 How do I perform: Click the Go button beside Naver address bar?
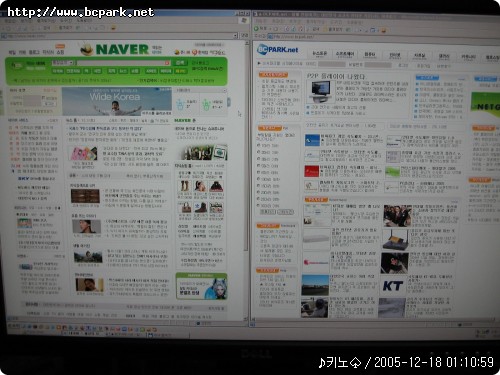click(x=245, y=35)
